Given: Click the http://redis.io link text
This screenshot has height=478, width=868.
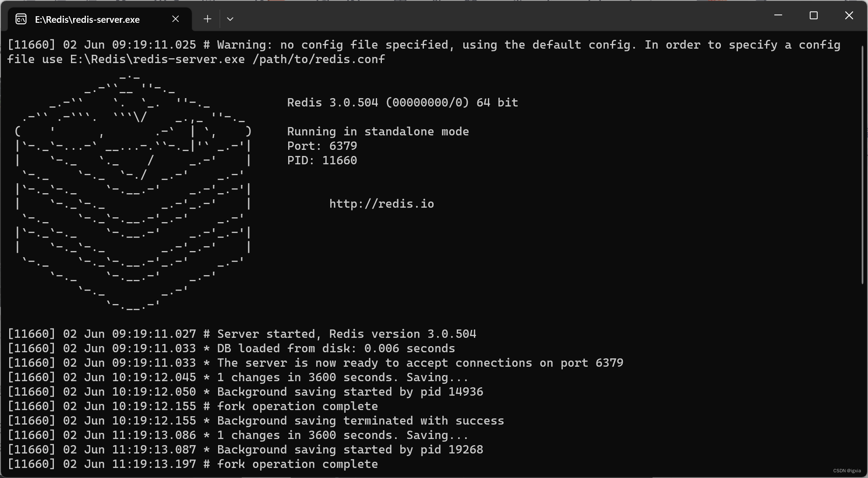Looking at the screenshot, I should point(381,204).
